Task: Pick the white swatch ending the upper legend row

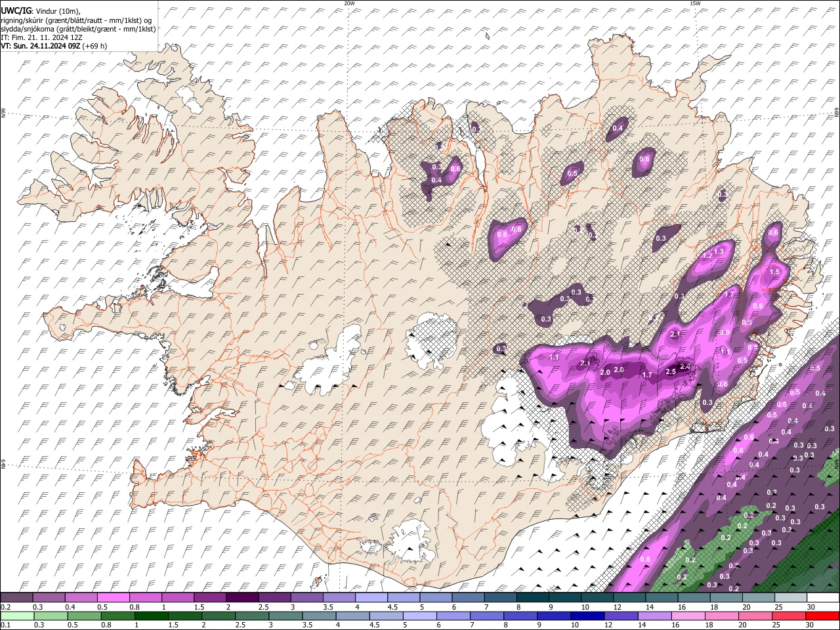Action: pos(823,598)
